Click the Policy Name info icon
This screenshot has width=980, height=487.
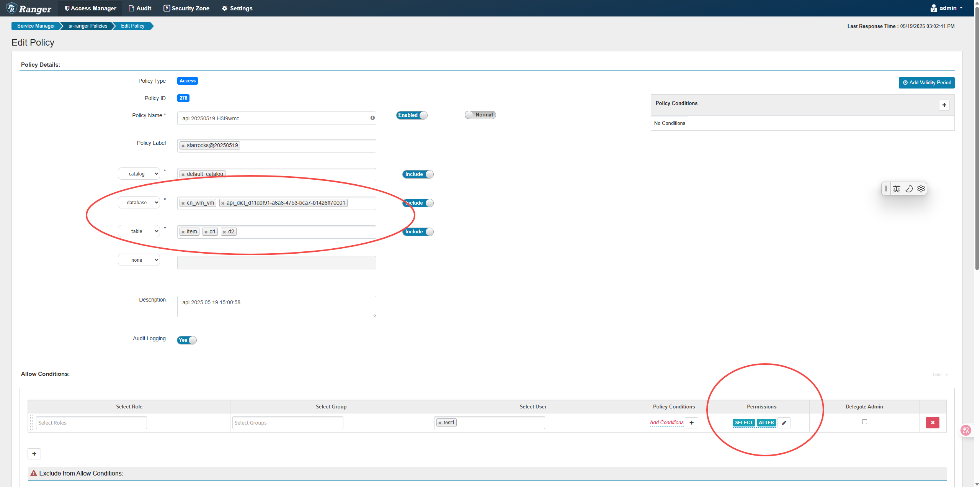point(372,118)
